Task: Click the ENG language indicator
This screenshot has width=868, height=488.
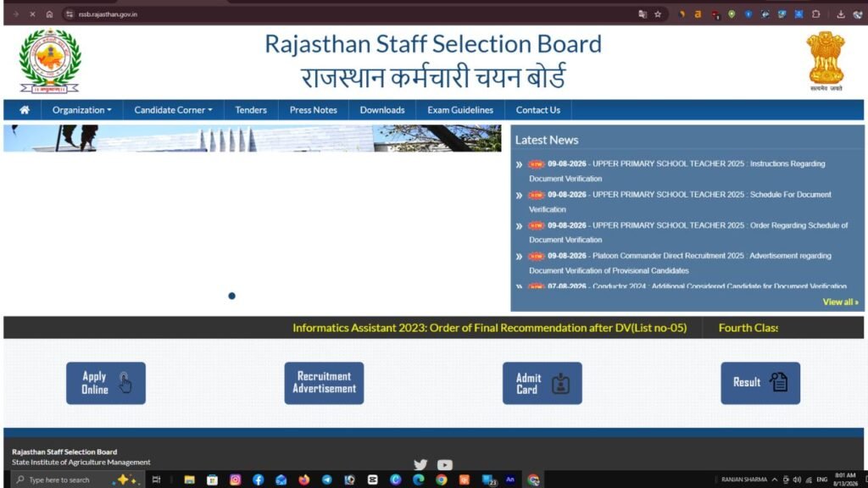Action: pyautogui.click(x=822, y=480)
